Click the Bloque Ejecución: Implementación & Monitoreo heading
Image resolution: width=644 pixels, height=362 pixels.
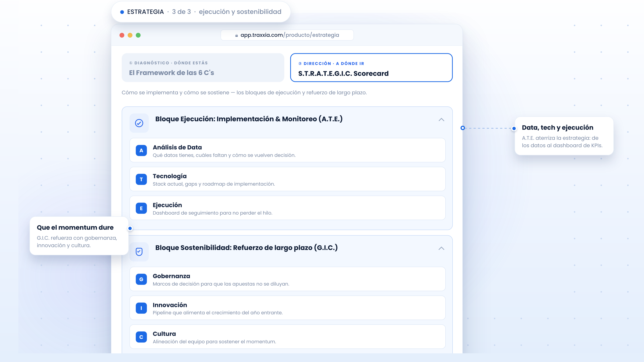[x=249, y=119]
